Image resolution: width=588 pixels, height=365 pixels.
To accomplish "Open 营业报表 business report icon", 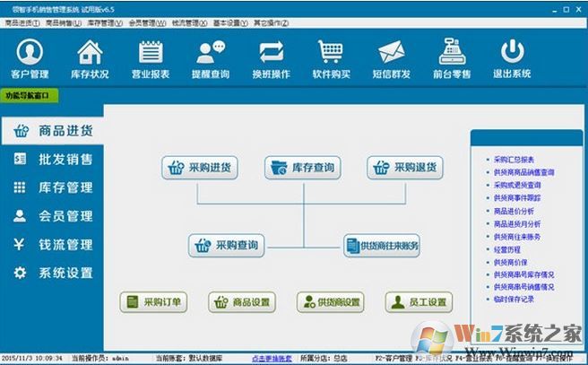I will click(x=151, y=58).
